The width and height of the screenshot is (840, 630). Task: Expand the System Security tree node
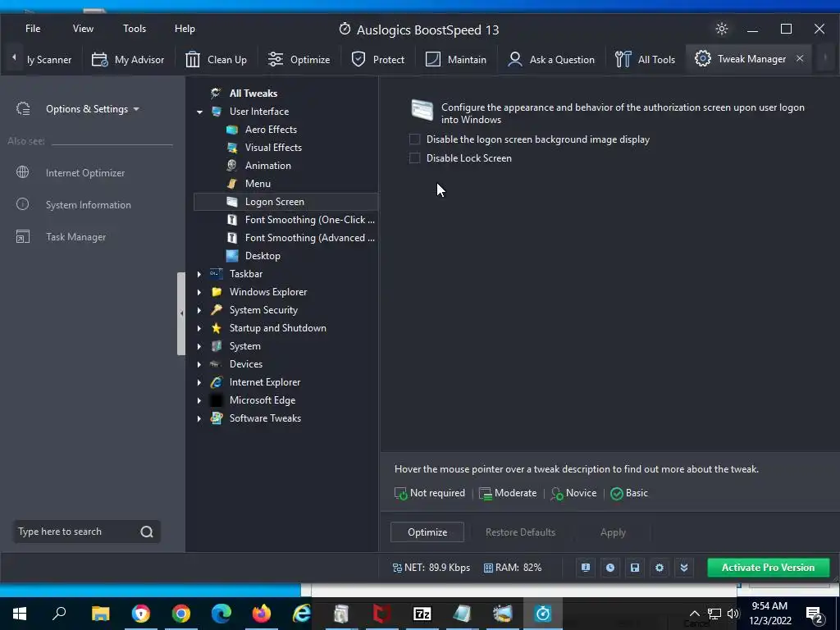pos(199,310)
